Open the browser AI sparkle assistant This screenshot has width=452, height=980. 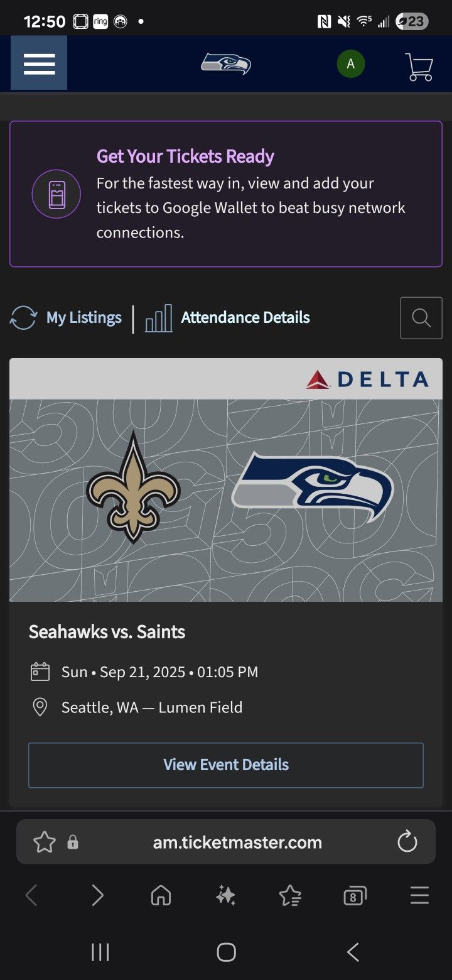coord(225,895)
